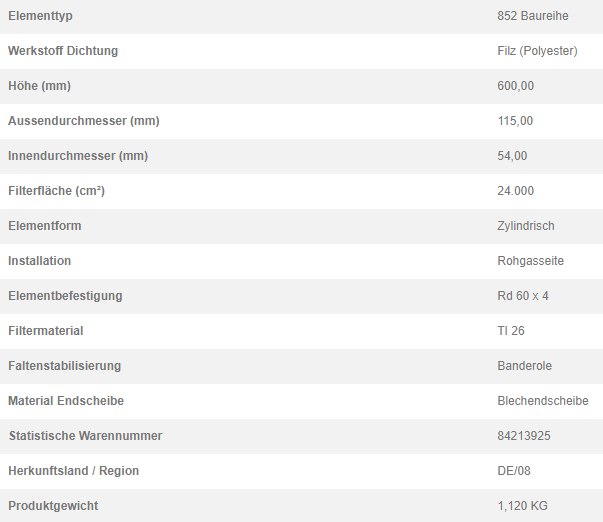Click the Aussendurchmesser (mm) label
Screen dimensions: 603x522
(x=84, y=121)
